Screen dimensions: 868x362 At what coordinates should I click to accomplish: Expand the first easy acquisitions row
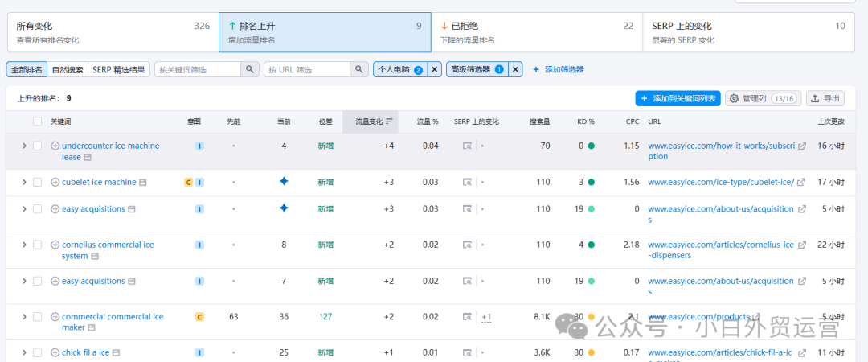pyautogui.click(x=24, y=209)
